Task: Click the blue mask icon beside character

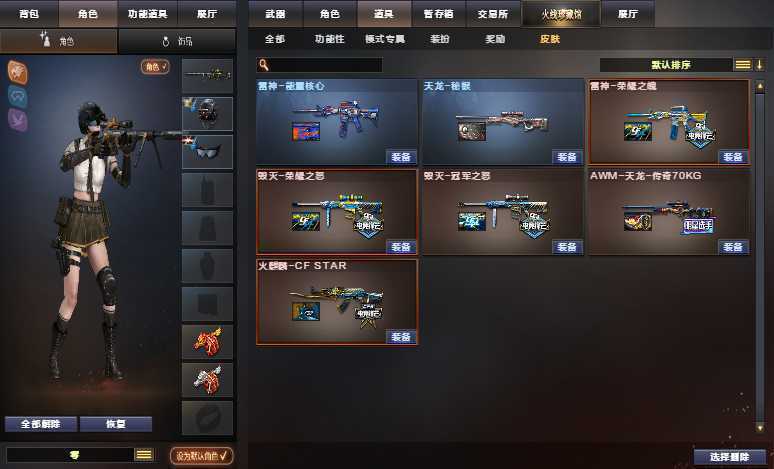Action: point(18,96)
